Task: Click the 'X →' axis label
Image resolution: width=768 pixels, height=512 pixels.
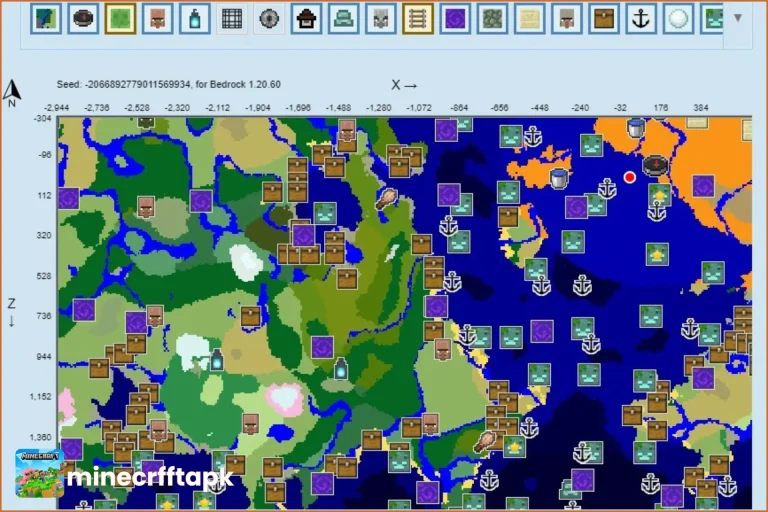Action: pyautogui.click(x=404, y=85)
